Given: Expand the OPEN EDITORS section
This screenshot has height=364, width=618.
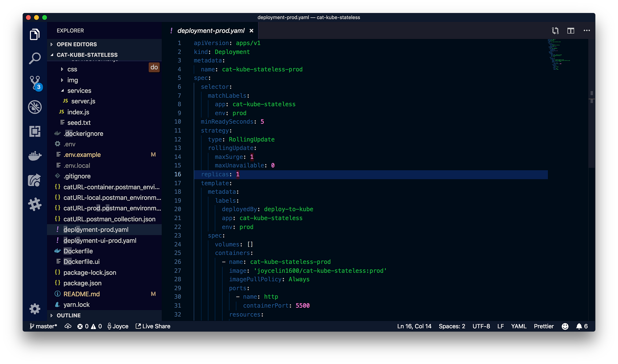Looking at the screenshot, I should (77, 44).
